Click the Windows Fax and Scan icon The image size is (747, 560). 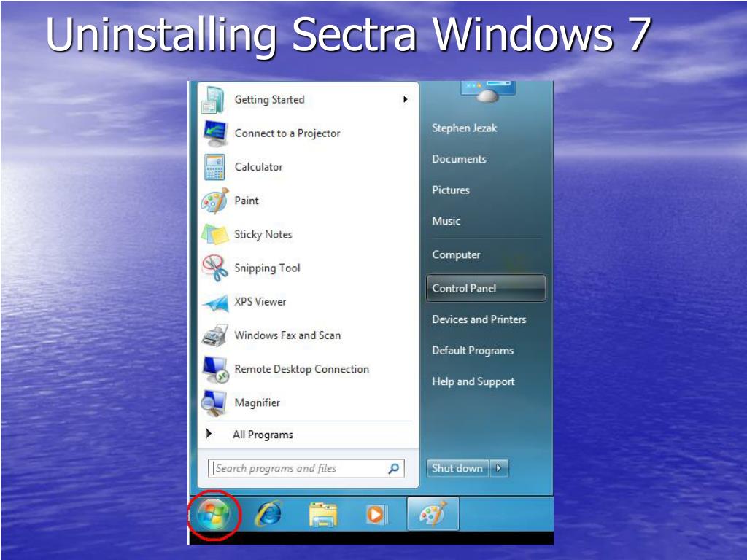(215, 335)
